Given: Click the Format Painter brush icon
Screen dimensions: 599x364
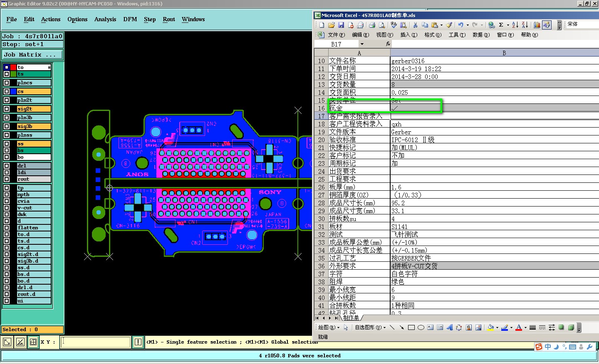Looking at the screenshot, I should click(449, 25).
